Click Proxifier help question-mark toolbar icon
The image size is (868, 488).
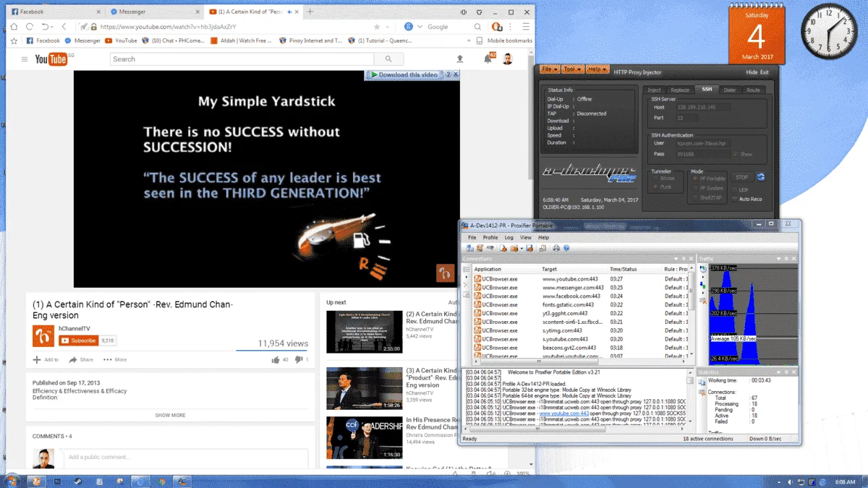566,248
